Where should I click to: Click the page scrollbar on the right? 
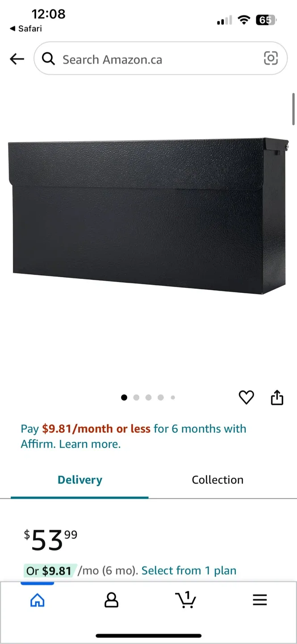pos(293,109)
